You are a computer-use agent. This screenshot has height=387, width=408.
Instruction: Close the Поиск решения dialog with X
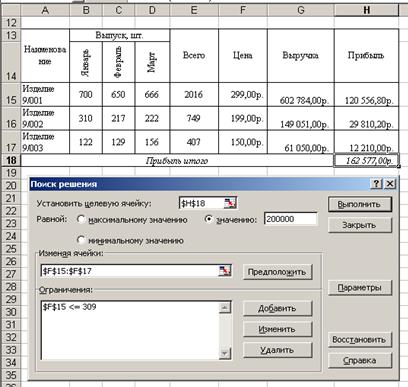[390, 184]
